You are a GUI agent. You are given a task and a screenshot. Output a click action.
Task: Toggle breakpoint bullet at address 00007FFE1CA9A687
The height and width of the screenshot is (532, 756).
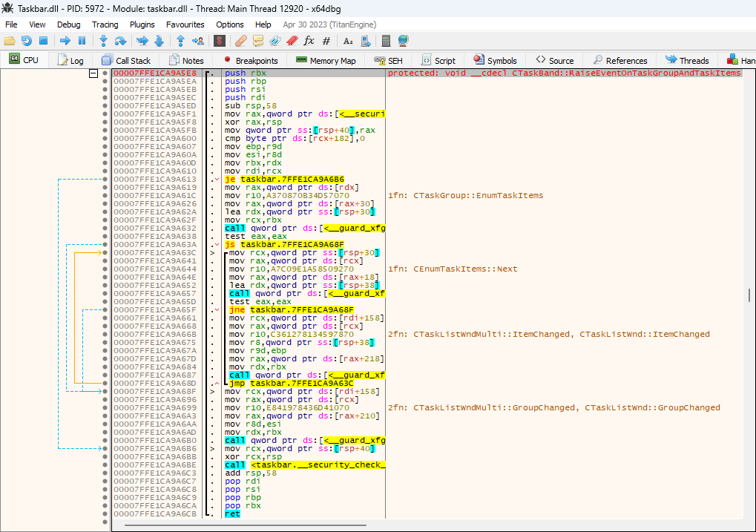(105, 375)
